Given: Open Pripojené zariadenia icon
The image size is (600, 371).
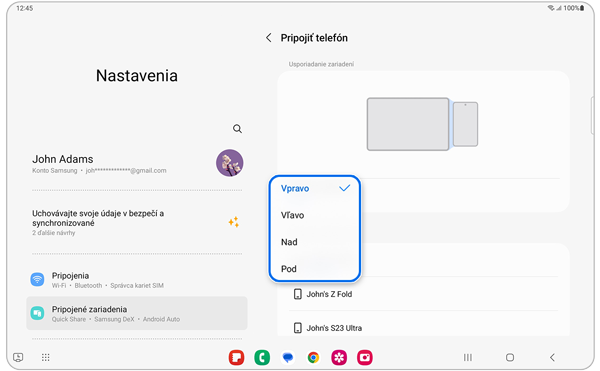Looking at the screenshot, I should point(37,313).
